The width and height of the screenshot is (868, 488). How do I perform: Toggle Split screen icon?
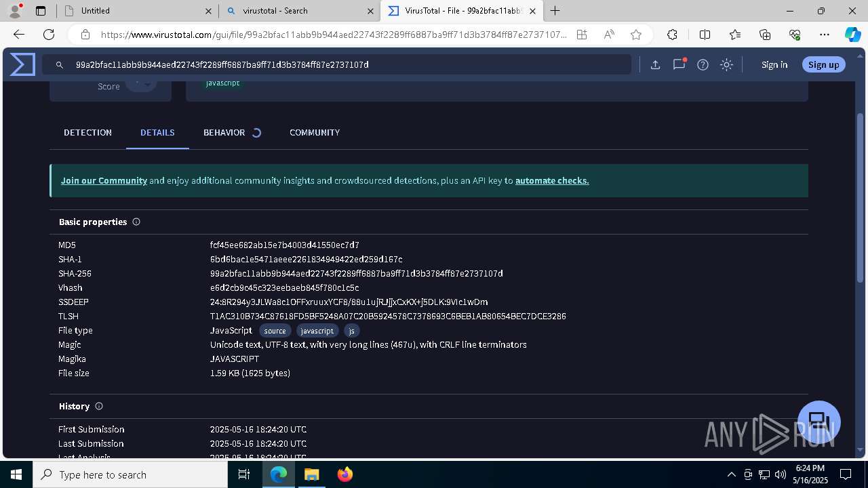(x=705, y=35)
